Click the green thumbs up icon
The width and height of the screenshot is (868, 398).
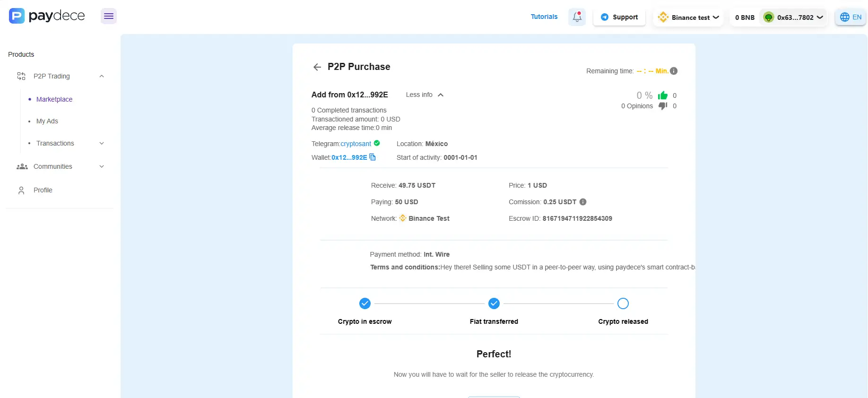(x=663, y=95)
